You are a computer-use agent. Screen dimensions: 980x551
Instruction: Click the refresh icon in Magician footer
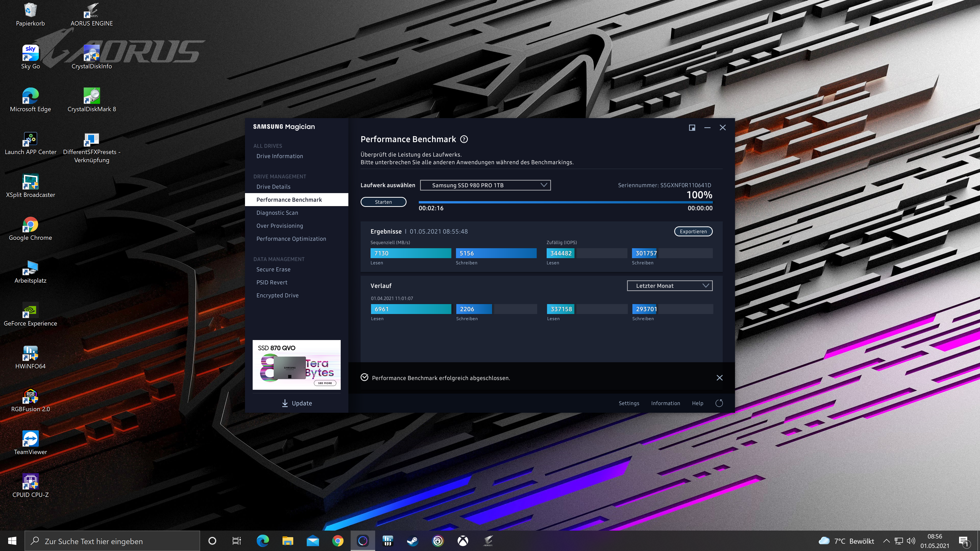click(719, 403)
